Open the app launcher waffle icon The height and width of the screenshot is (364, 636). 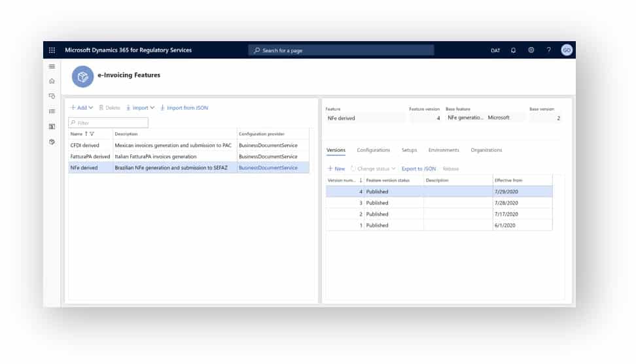point(52,50)
